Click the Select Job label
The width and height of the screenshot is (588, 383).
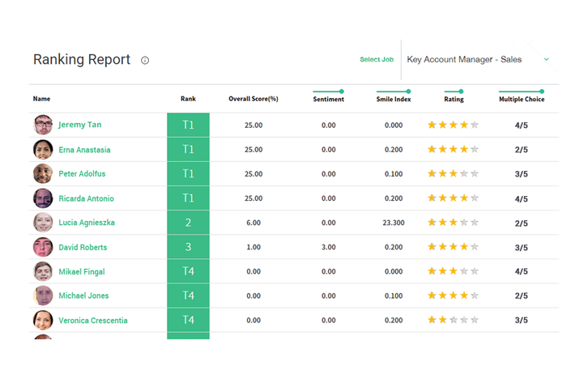376,60
